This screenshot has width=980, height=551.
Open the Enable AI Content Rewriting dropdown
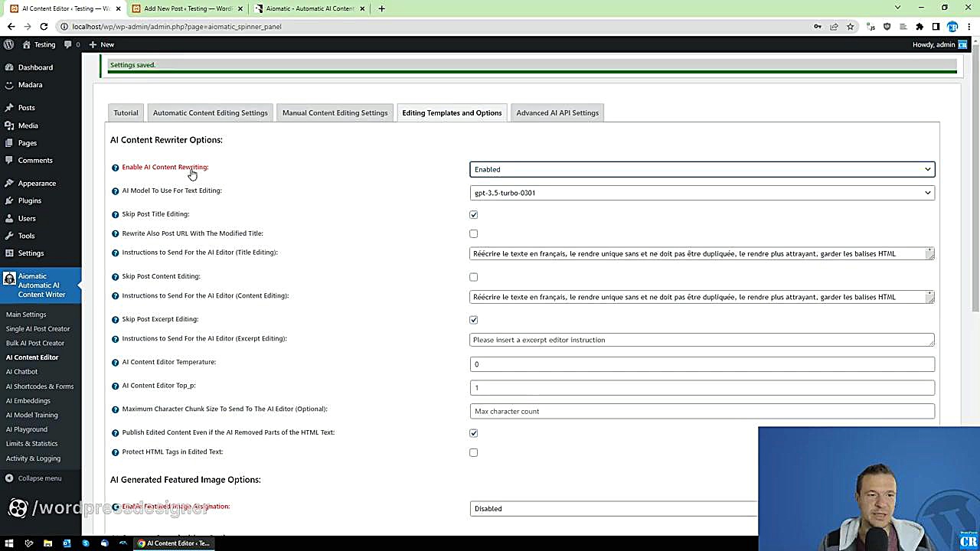(702, 169)
